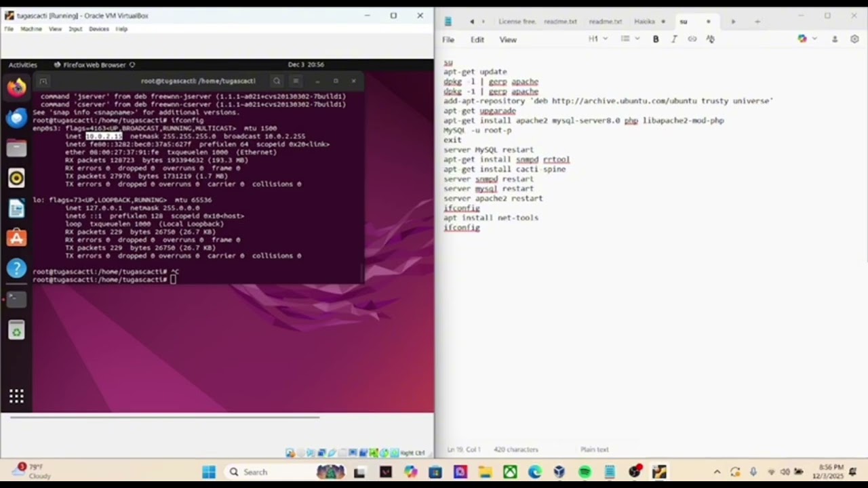Toggle italic formatting in Notepad
This screenshot has height=488, width=868.
[x=674, y=39]
